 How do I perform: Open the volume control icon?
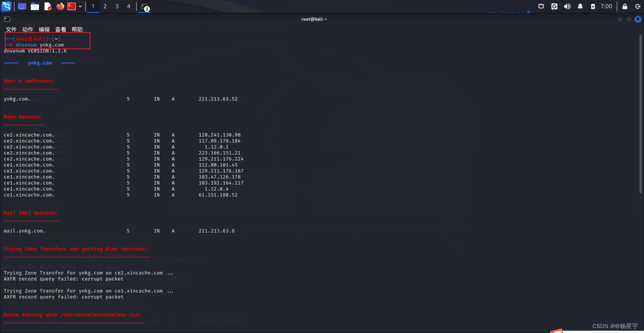coord(567,6)
